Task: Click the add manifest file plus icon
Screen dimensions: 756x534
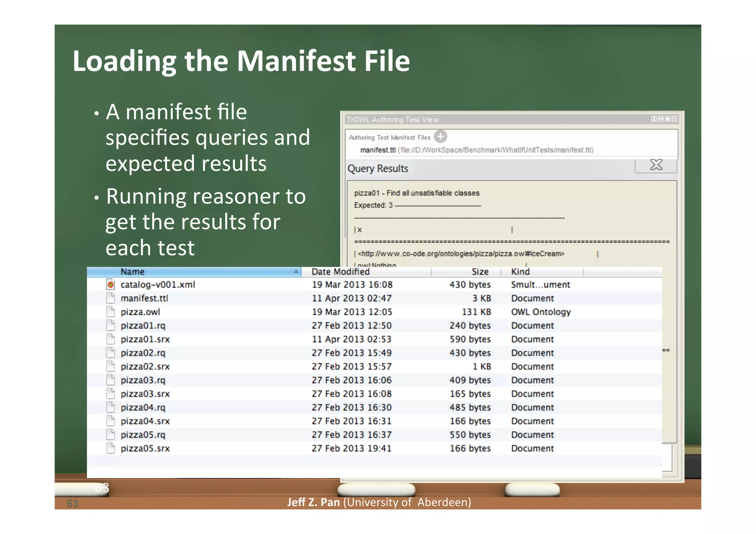Action: coord(440,137)
